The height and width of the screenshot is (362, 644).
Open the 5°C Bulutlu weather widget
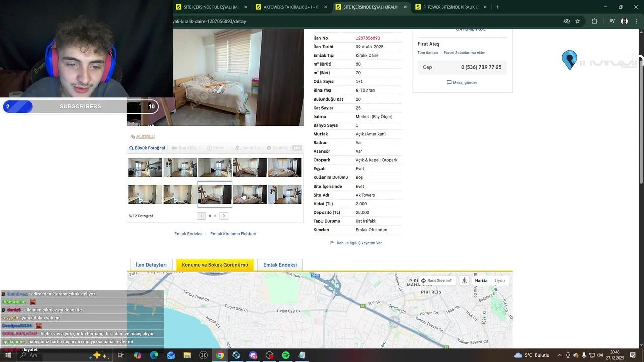pos(532,355)
